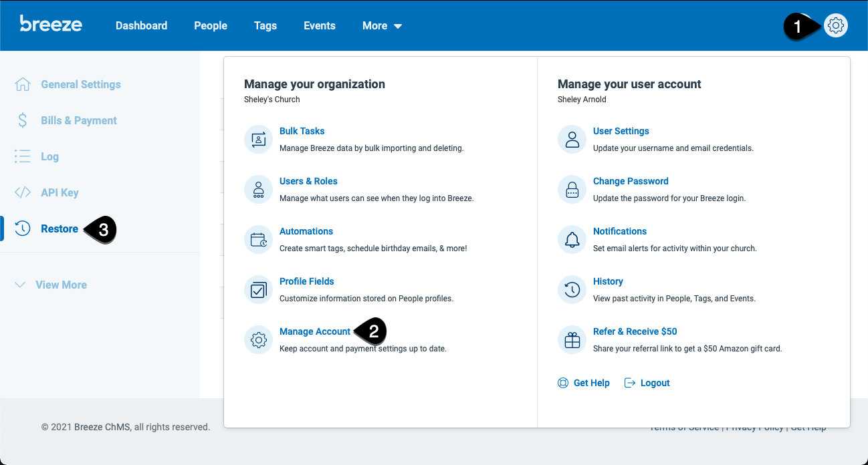The height and width of the screenshot is (465, 868).
Task: Open the Events menu item
Action: pos(320,26)
